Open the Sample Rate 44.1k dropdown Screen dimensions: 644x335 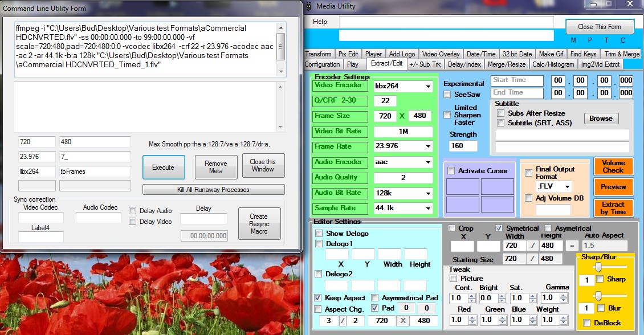428,208
